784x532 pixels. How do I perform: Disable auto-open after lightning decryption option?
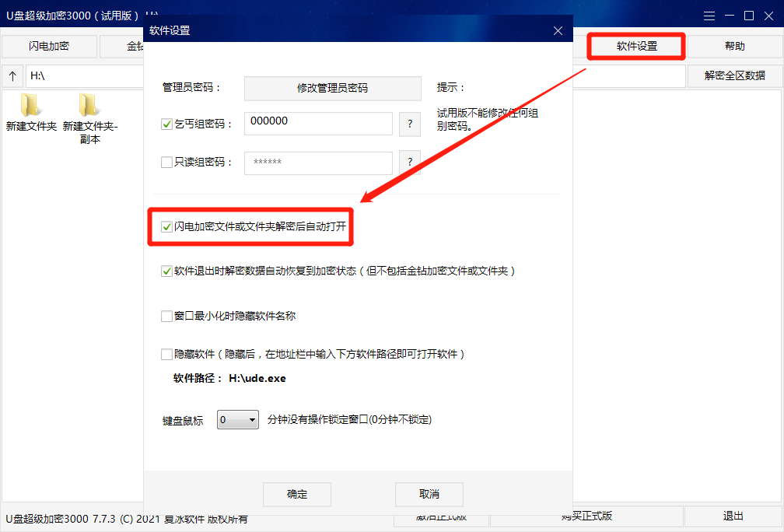tap(167, 227)
